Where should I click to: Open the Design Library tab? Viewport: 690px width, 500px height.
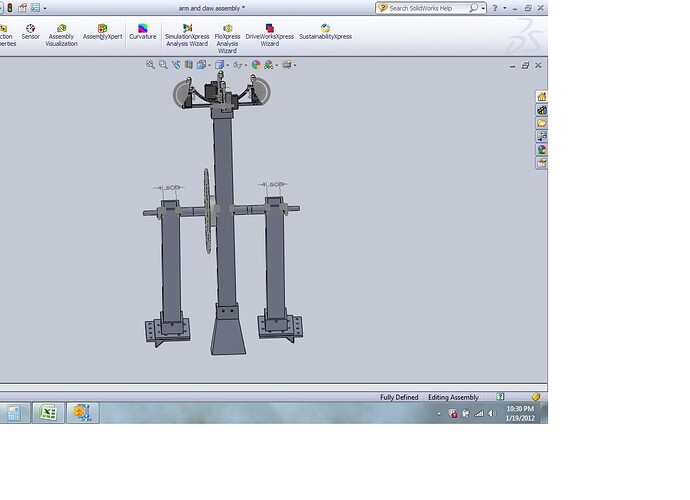pos(542,110)
